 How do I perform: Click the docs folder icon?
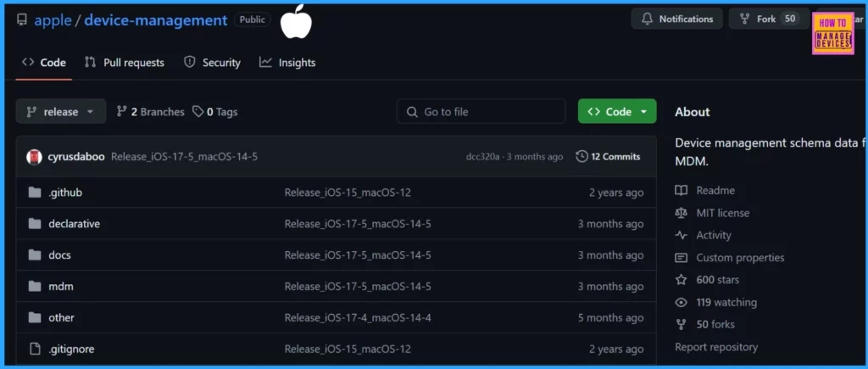coord(35,254)
